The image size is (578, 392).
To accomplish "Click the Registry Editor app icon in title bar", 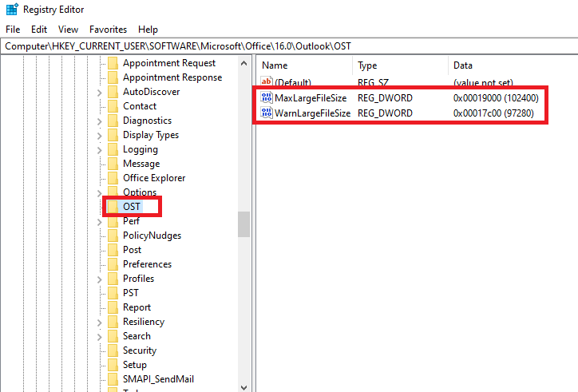I will point(12,10).
